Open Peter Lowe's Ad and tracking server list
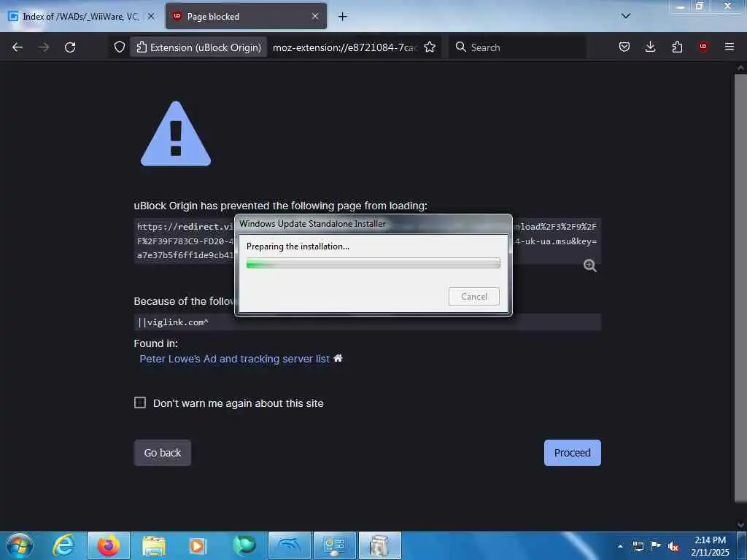This screenshot has height=560, width=747. tap(234, 359)
